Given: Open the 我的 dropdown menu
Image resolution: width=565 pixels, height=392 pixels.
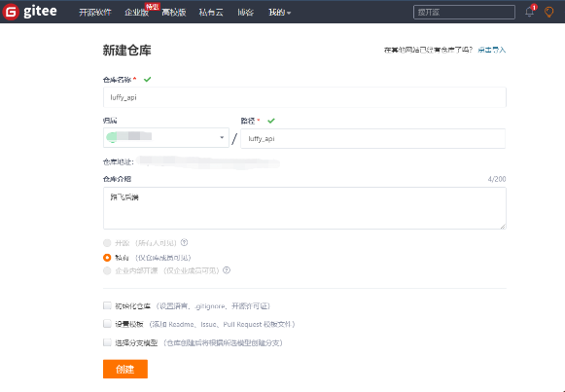Looking at the screenshot, I should (280, 13).
